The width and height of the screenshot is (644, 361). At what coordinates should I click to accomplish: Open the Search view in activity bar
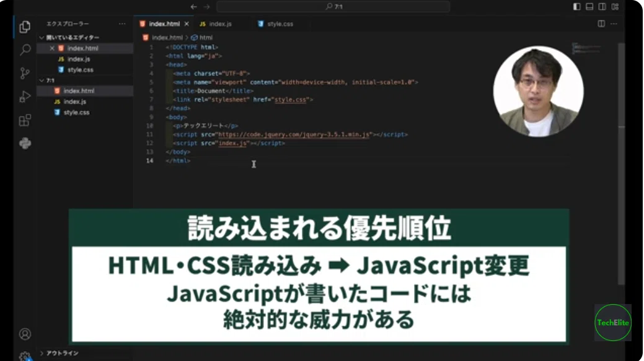pyautogui.click(x=25, y=50)
